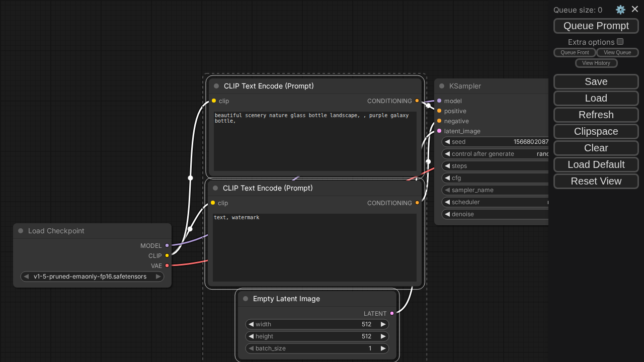Collapse the Load Checkpoint node using its dot
Screen dimensions: 644x362
click(21, 231)
